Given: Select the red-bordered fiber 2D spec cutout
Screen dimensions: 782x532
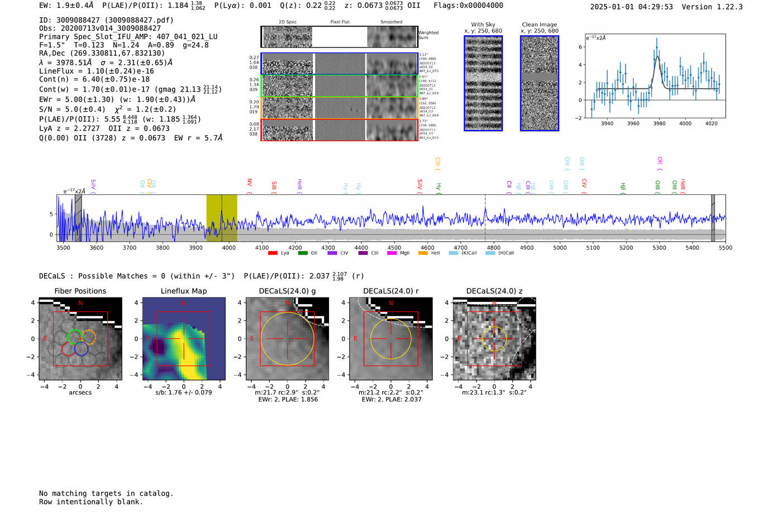Looking at the screenshot, I should [288, 130].
